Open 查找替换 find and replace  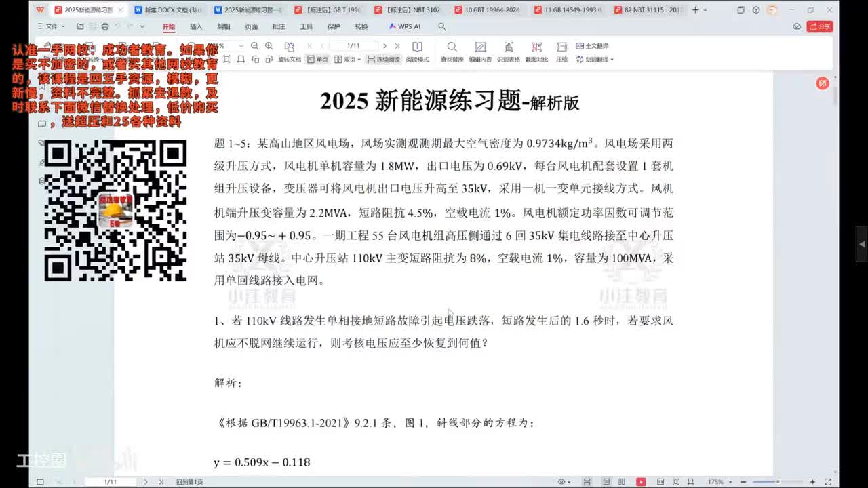tap(452, 52)
